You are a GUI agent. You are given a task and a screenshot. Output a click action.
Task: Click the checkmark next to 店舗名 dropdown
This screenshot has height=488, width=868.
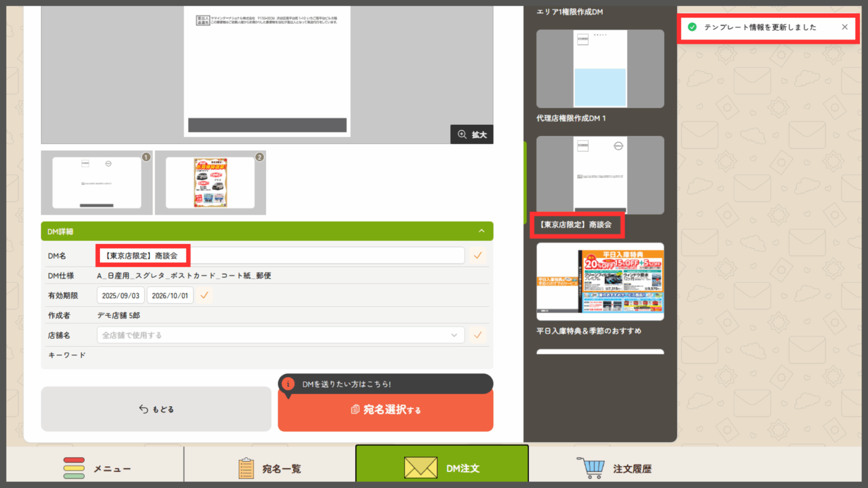(477, 335)
